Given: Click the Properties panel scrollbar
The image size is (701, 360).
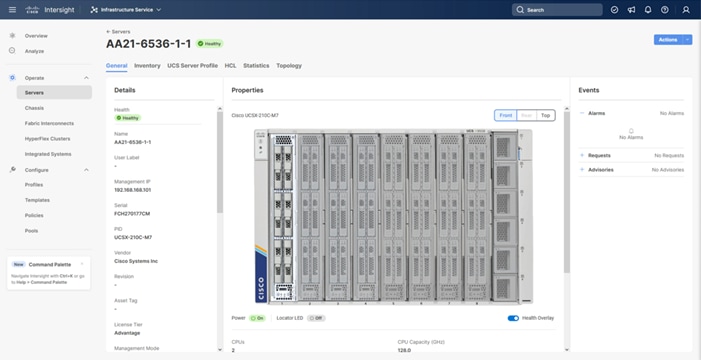Looking at the screenshot, I should click(x=567, y=192).
